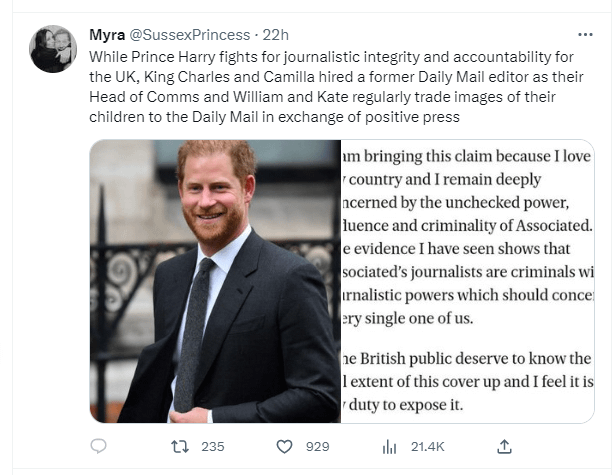
Task: Click the reply speech bubble icon
Action: pos(98,446)
